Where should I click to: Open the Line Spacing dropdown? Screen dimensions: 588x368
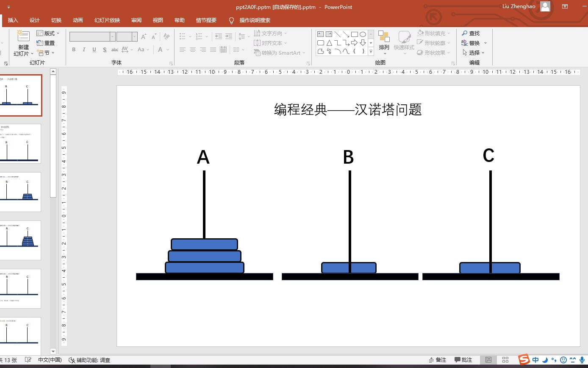point(243,36)
